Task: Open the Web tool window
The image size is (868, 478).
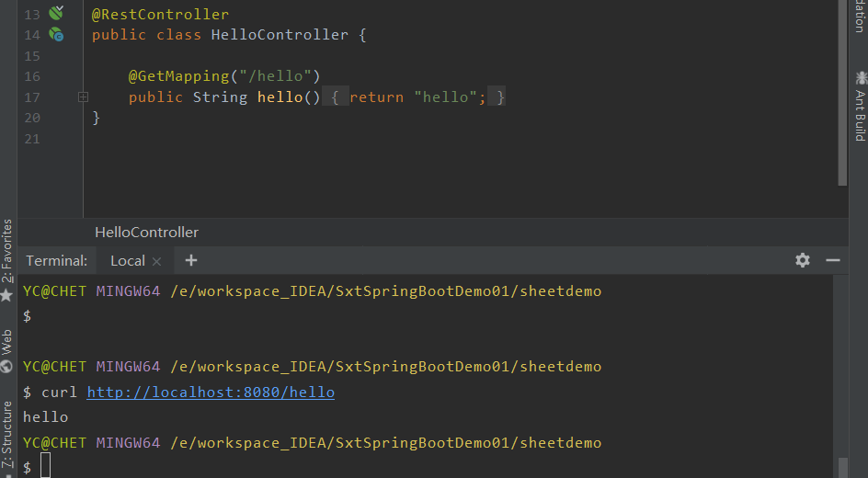Action: [6, 350]
